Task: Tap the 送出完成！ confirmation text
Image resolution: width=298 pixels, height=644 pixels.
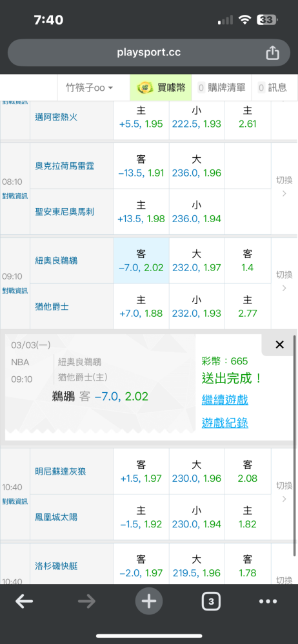Action: (x=232, y=378)
